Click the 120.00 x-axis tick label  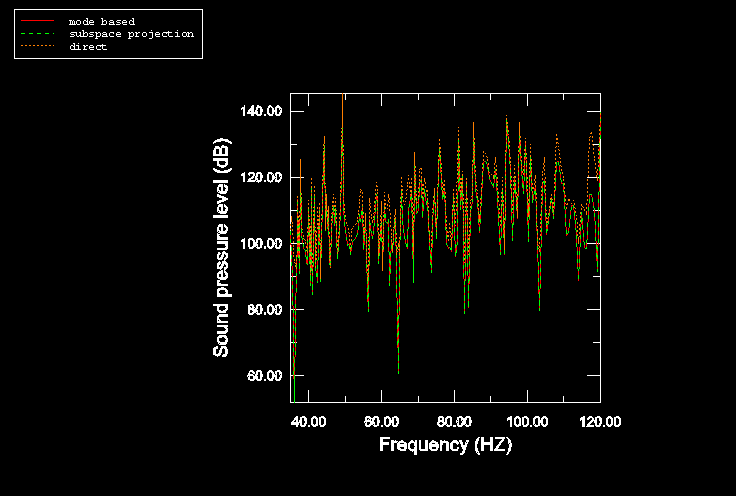pos(599,421)
